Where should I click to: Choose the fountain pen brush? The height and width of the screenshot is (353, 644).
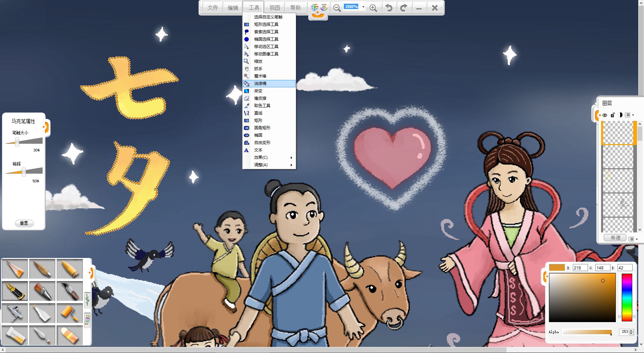[x=15, y=291]
